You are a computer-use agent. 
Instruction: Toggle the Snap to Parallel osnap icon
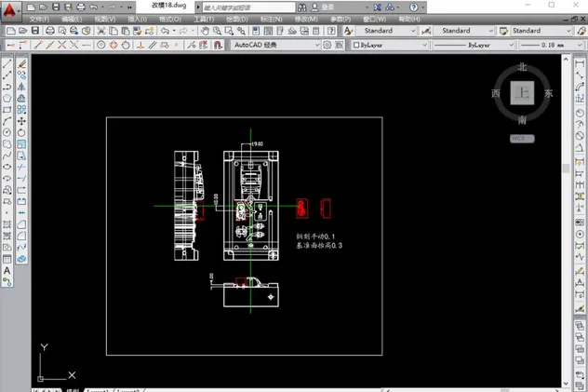click(153, 45)
